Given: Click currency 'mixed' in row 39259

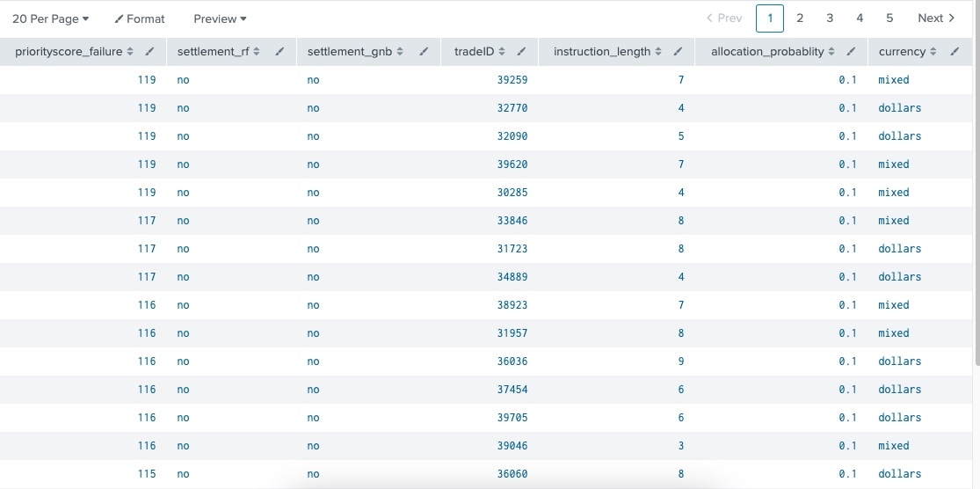Looking at the screenshot, I should tap(894, 80).
